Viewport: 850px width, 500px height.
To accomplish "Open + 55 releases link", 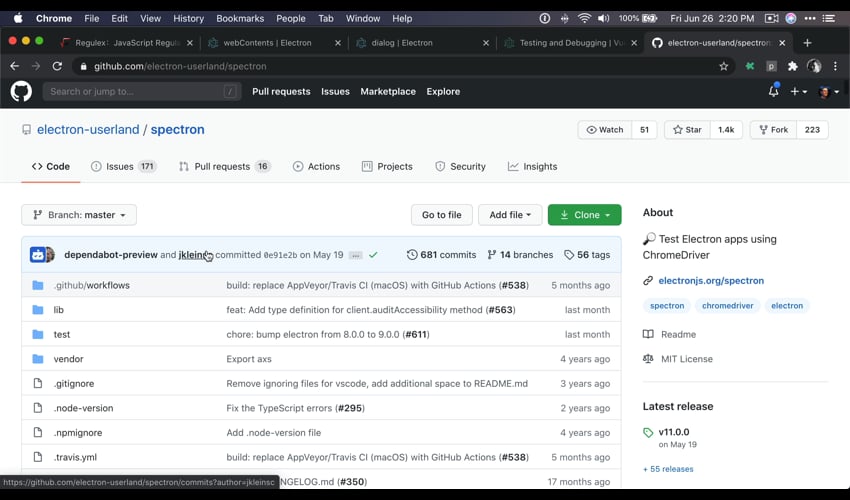I will [668, 469].
